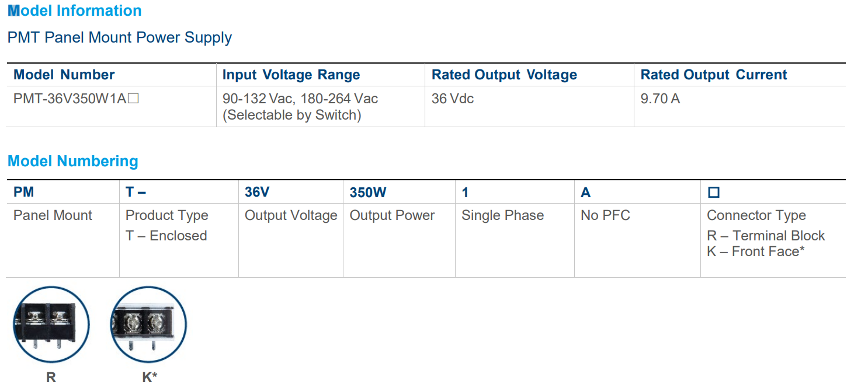Screen dimensions: 868x388
Task: Click the 'K*' label below connector image
Action: [150, 377]
